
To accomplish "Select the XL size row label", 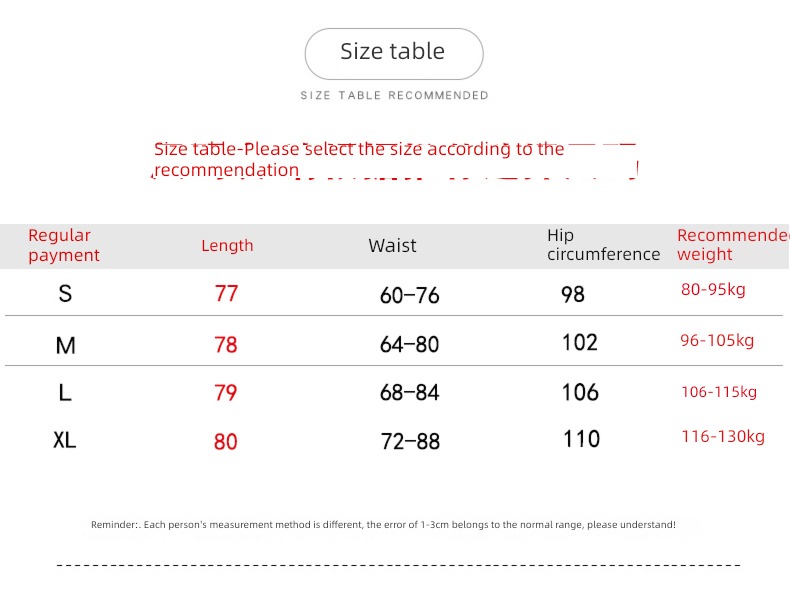I will tap(64, 440).
